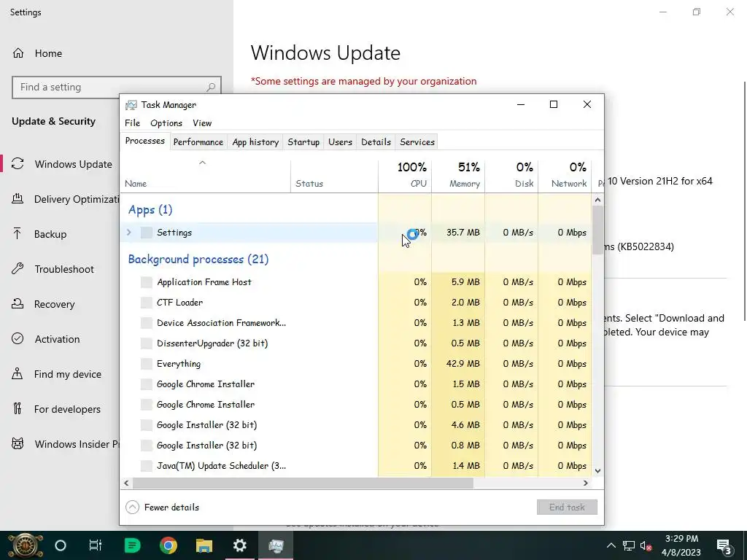Switch to the Users tab

(340, 142)
